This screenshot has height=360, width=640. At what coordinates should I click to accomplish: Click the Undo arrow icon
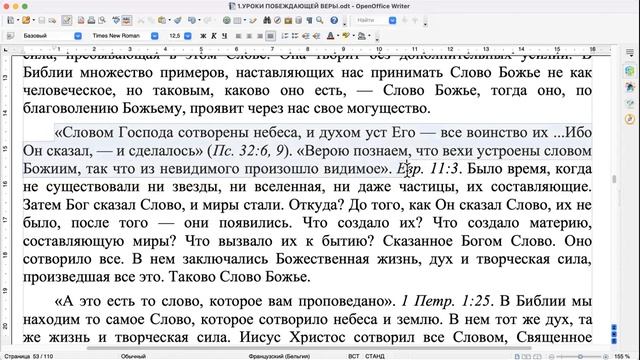pyautogui.click(x=192, y=20)
